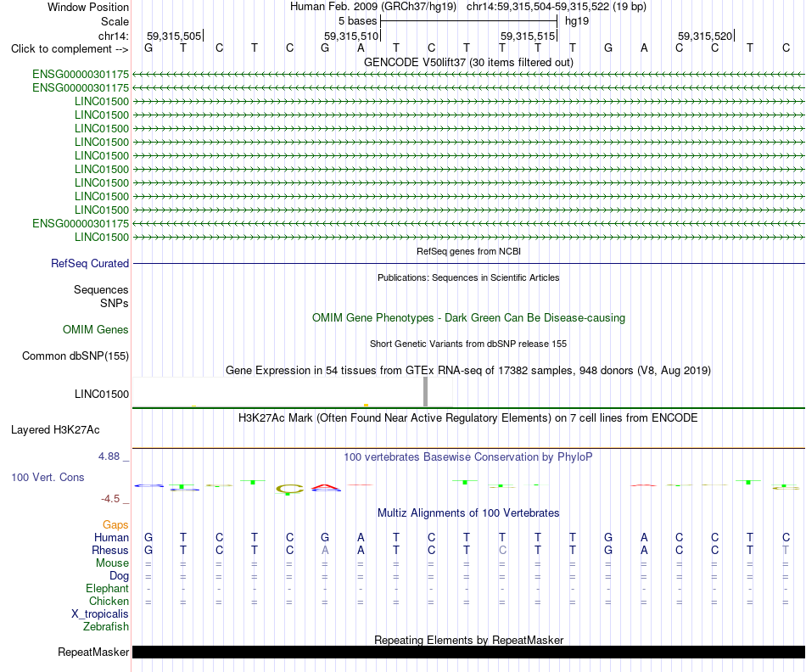Click position marker 59,315,505

(x=174, y=36)
